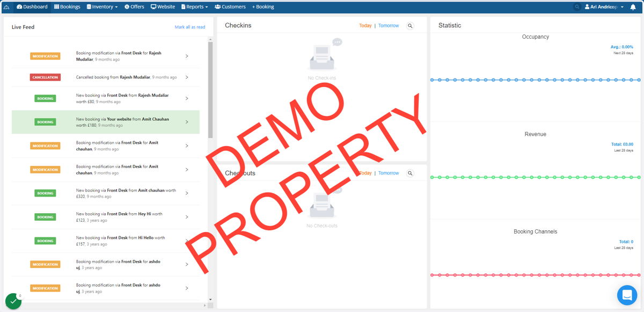The width and height of the screenshot is (644, 312).
Task: Click Live Feed scroll down arrow
Action: 210,300
